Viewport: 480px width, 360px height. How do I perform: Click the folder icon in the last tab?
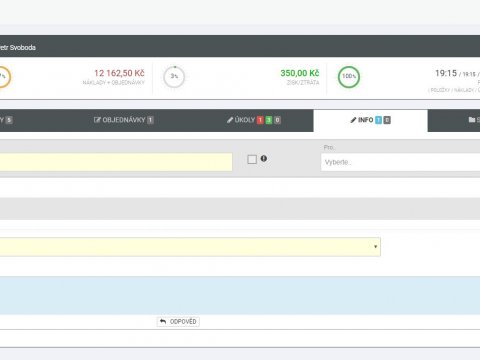(472, 120)
